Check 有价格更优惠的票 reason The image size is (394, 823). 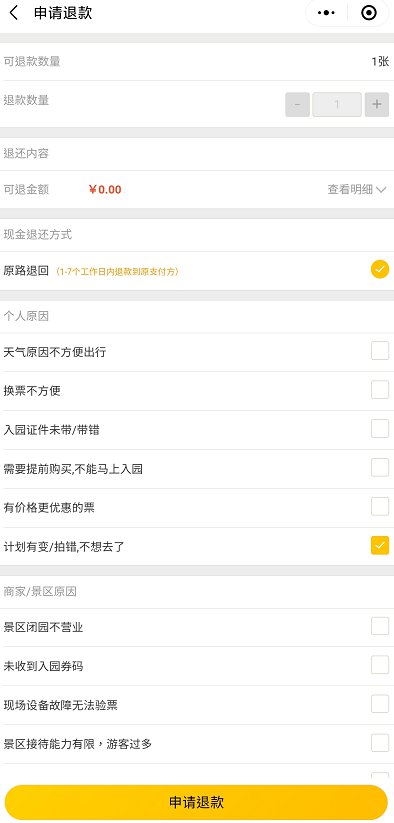[380, 507]
